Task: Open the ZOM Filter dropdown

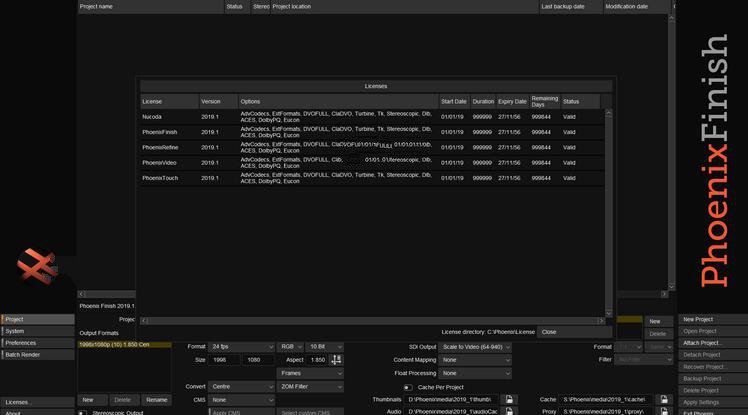Action: click(310, 386)
